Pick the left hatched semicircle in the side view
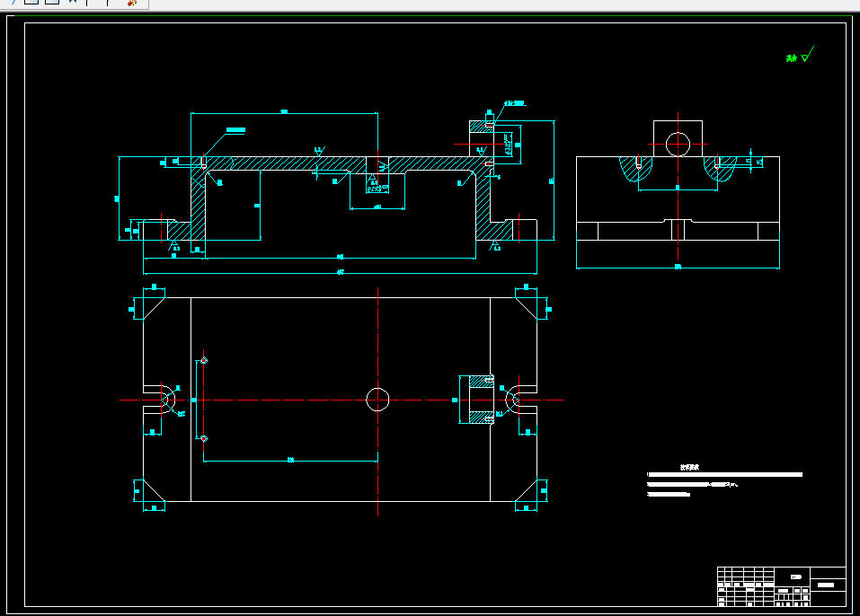The height and width of the screenshot is (616, 860). pyautogui.click(x=636, y=168)
